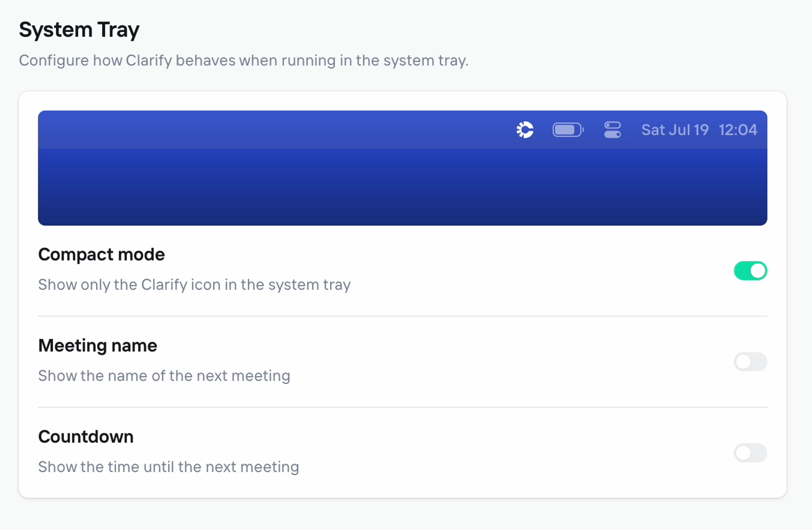The width and height of the screenshot is (812, 530).
Task: Click the "12:04" clock text
Action: 738,130
